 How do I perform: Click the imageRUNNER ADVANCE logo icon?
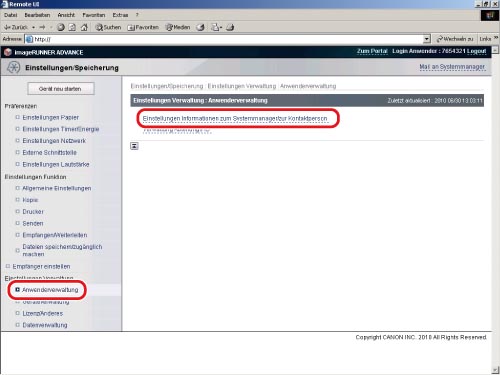point(8,52)
